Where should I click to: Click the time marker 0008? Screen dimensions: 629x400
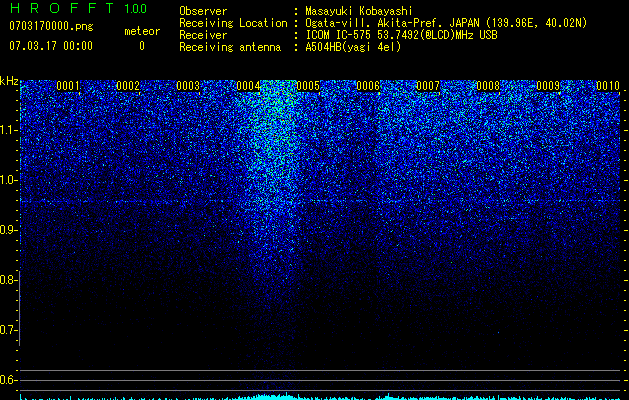point(488,86)
